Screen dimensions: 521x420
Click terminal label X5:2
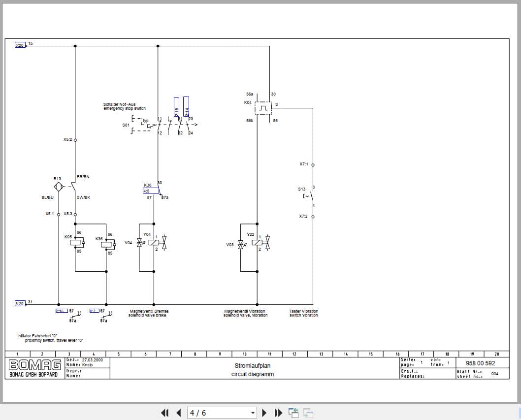click(x=68, y=139)
